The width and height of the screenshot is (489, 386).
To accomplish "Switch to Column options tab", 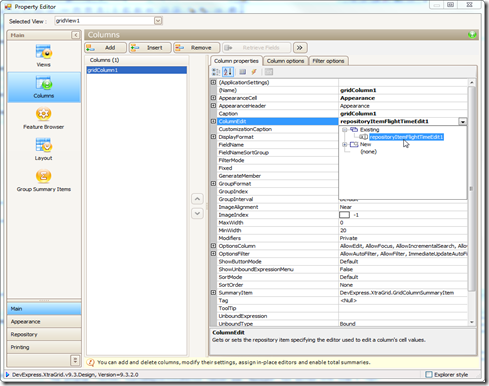I will point(285,61).
